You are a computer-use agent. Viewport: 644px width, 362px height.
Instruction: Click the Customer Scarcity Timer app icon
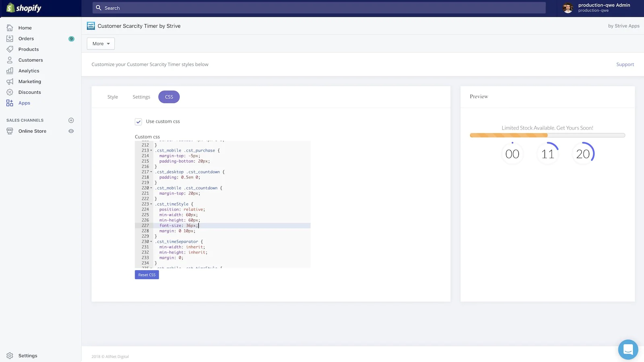click(x=91, y=26)
